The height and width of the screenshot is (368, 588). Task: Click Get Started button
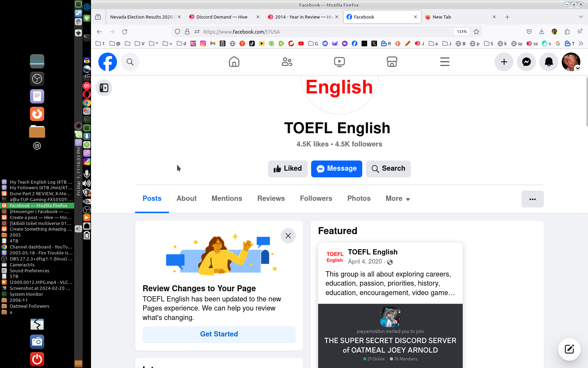point(219,334)
